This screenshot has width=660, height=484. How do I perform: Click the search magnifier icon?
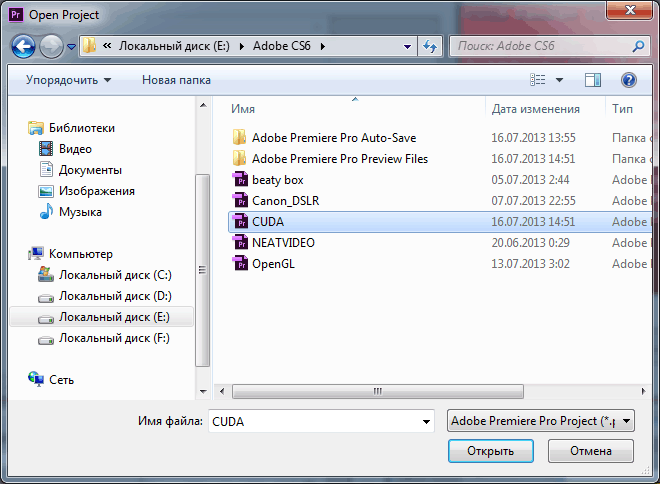[639, 46]
